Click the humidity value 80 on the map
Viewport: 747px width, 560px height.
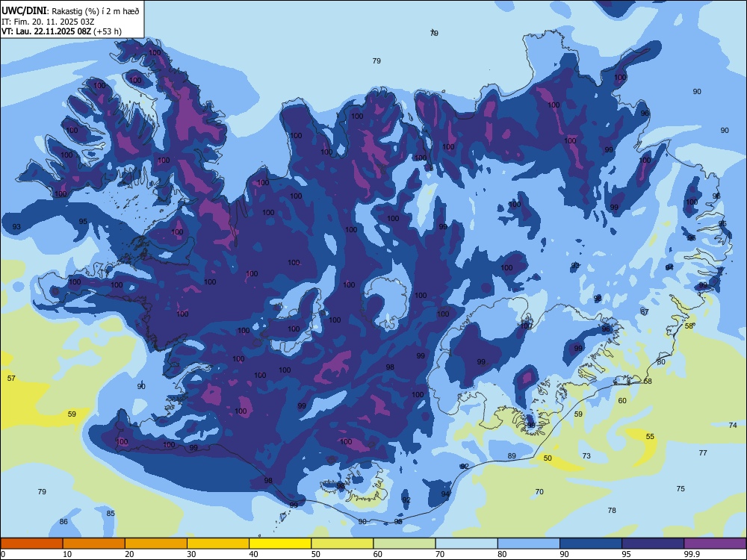(661, 362)
